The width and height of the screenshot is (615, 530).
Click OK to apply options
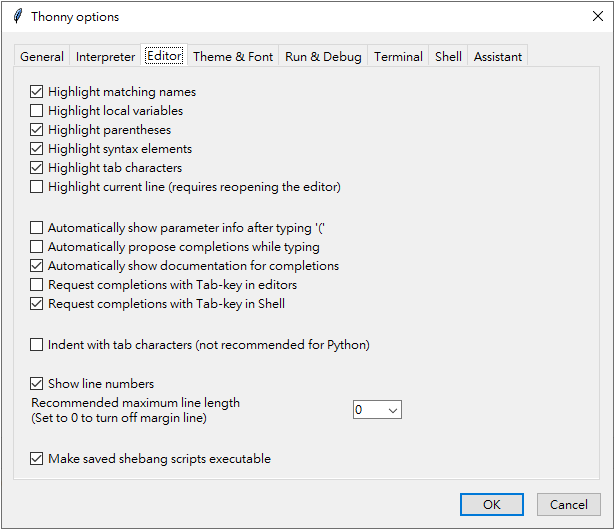pyautogui.click(x=491, y=505)
